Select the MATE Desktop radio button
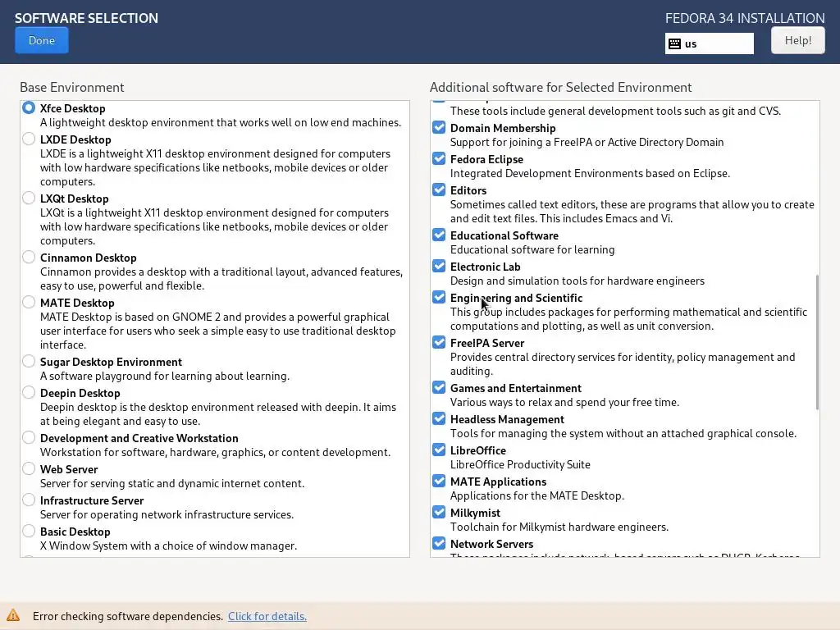 tap(29, 302)
